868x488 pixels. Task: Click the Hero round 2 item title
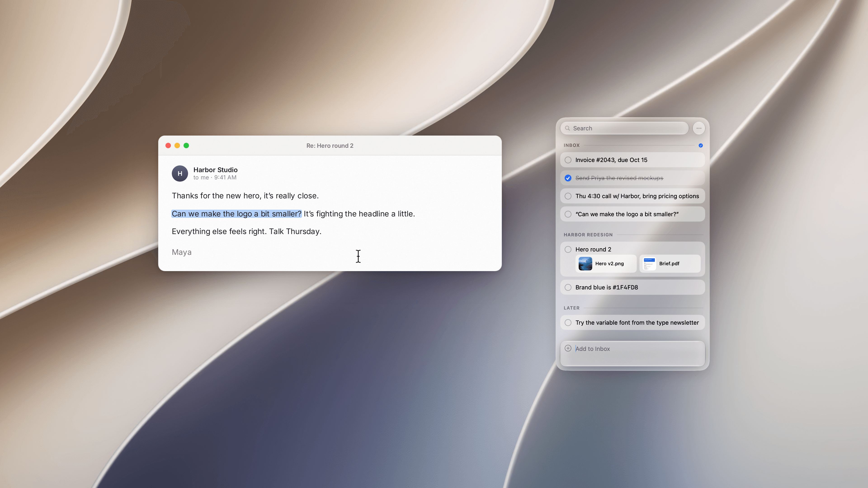593,250
